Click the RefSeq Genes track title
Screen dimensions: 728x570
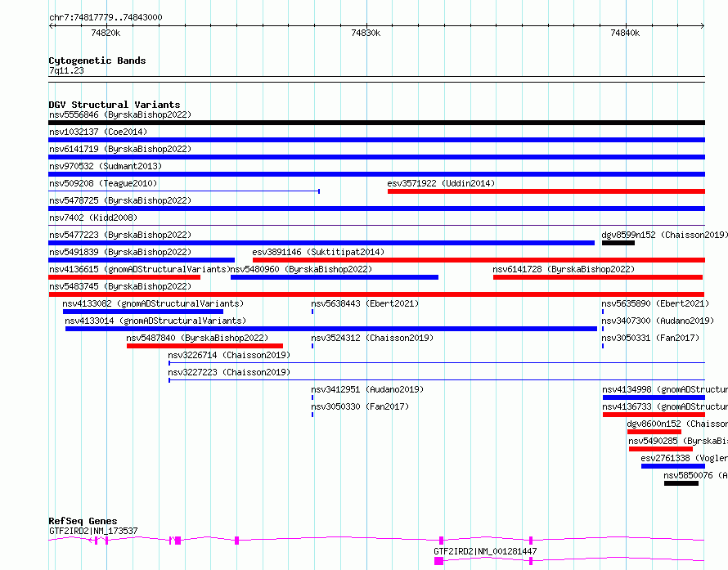coord(83,521)
